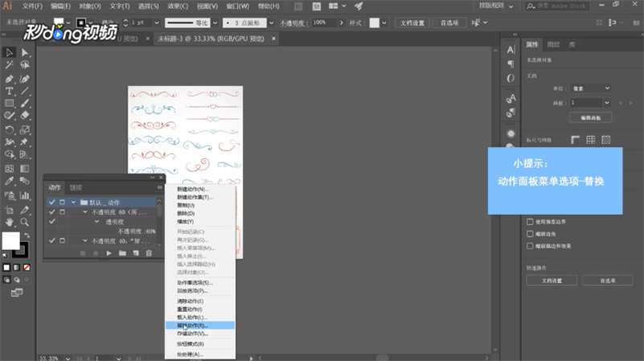Toggle checkmark for 透明度 step
The height and width of the screenshot is (361, 644).
tap(51, 221)
